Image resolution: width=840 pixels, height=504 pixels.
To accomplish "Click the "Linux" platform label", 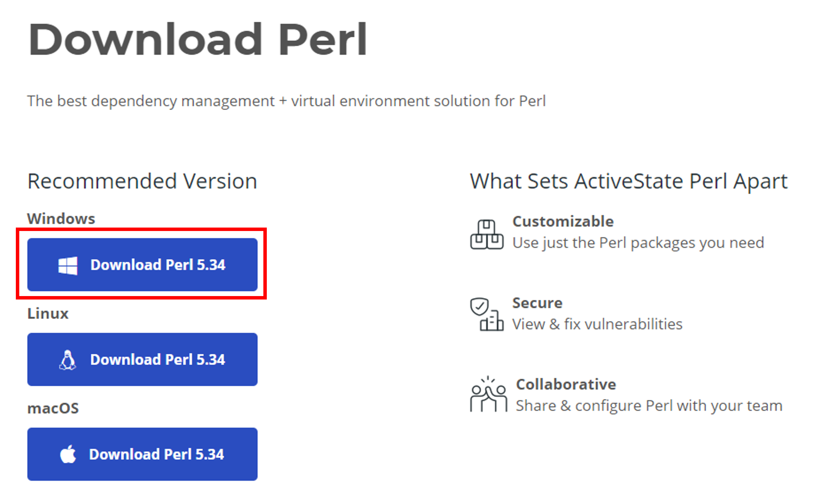I will (x=48, y=314).
